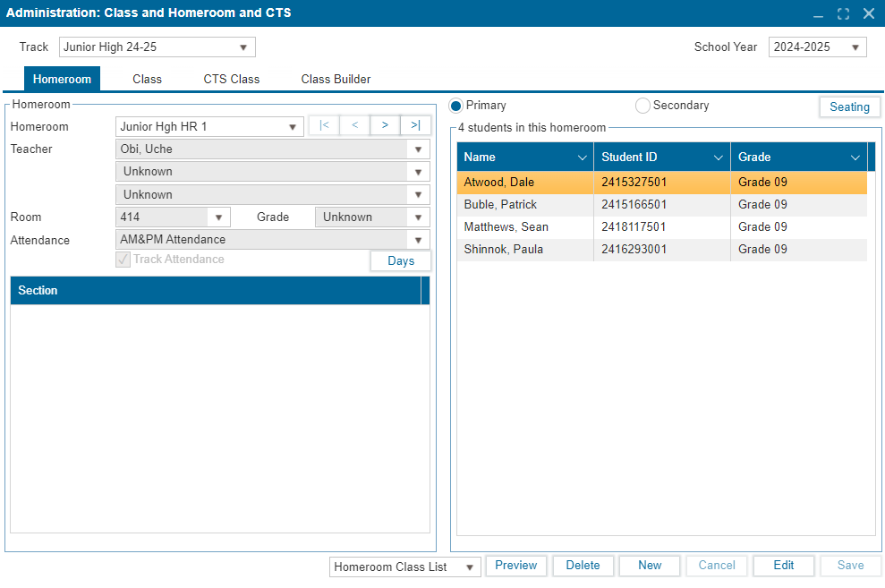Viewport: 885px width, 588px height.
Task: Jump to the first homeroom record
Action: point(324,126)
